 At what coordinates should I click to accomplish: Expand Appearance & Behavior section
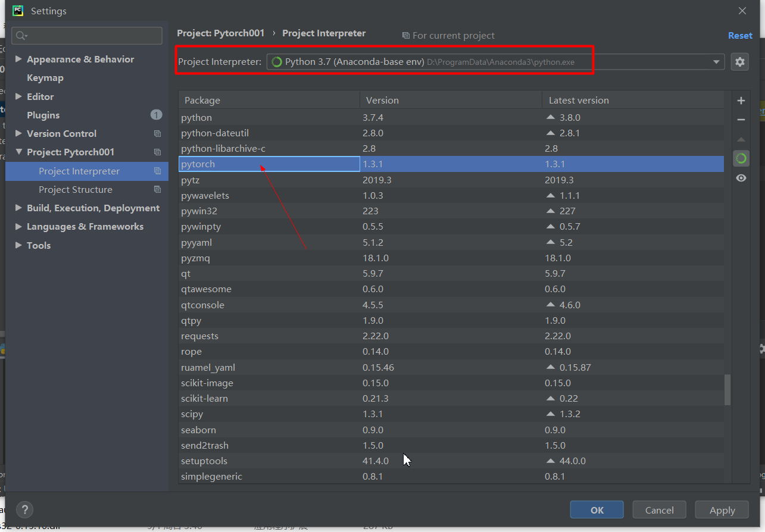(x=18, y=59)
